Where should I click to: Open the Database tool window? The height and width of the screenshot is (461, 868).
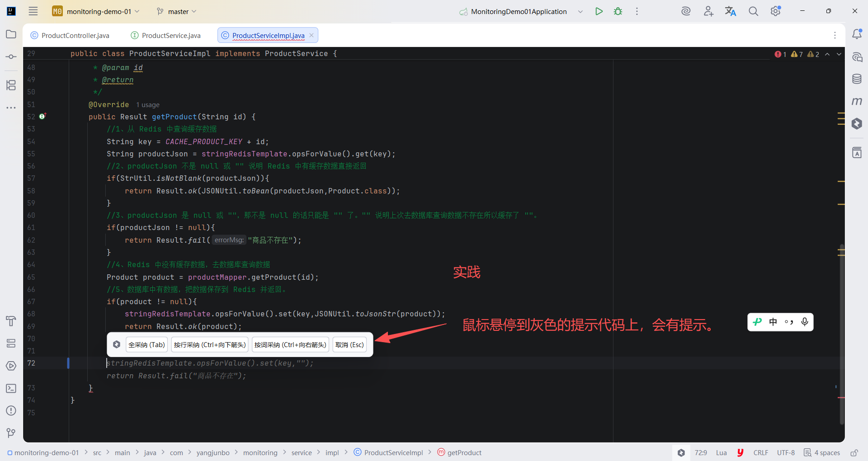[x=857, y=79]
